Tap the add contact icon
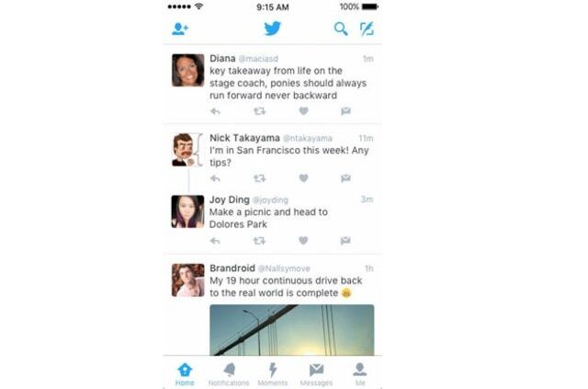 tap(180, 29)
